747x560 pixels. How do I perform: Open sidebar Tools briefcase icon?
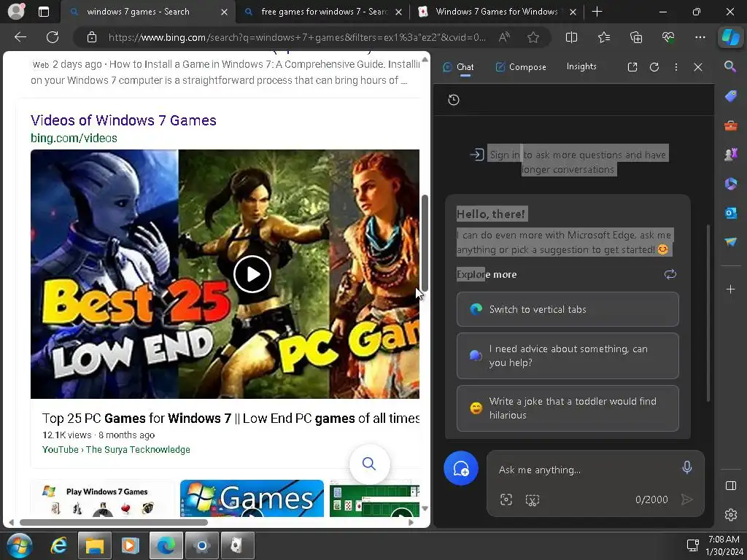click(730, 125)
